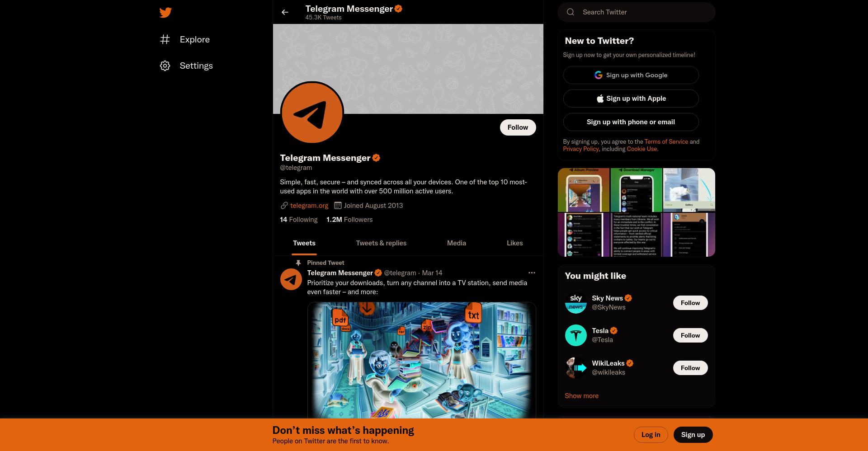The height and width of the screenshot is (451, 868).
Task: Follow the Telegram Messenger profile
Action: [518, 127]
